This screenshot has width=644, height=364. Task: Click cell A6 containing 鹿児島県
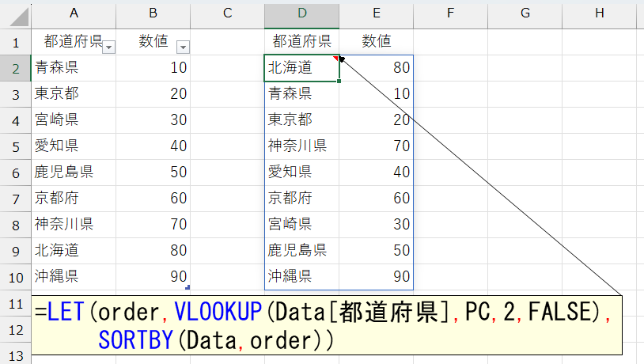74,173
